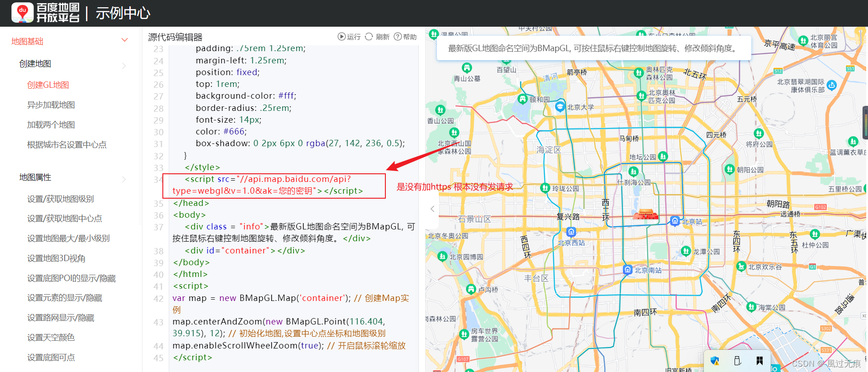Open the 设置/获取地图级别 example
The width and height of the screenshot is (868, 372).
pyautogui.click(x=61, y=199)
